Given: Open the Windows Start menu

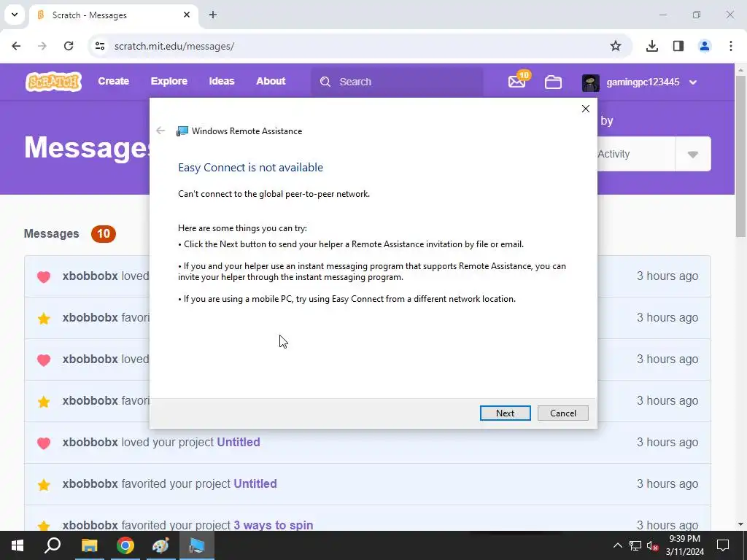Looking at the screenshot, I should tap(18, 545).
